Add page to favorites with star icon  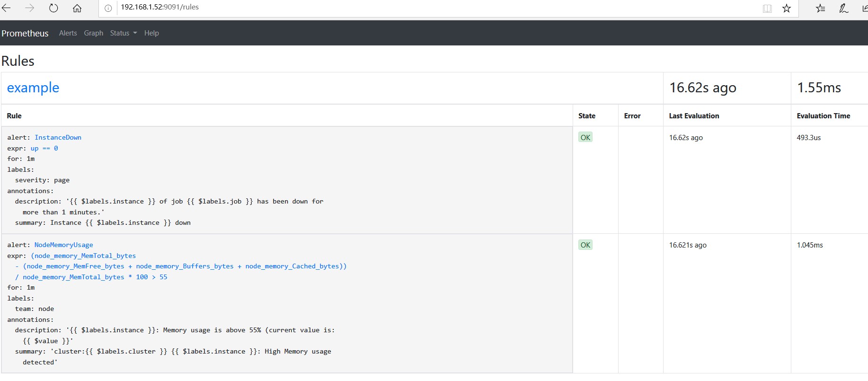point(787,9)
